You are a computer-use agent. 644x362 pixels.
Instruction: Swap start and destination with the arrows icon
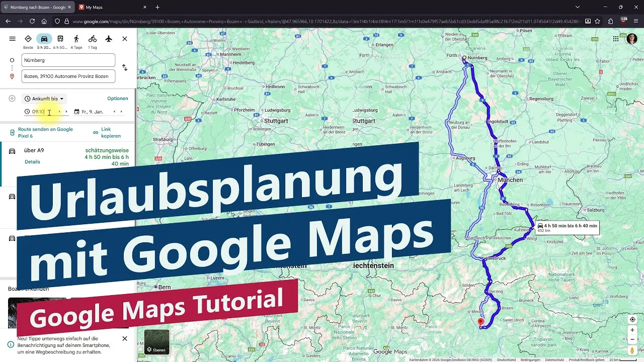point(125,67)
